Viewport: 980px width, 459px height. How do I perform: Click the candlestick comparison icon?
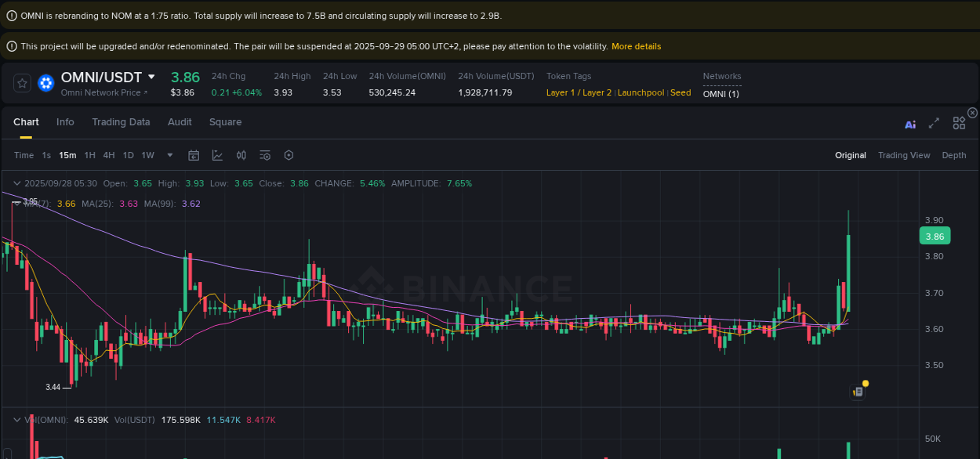coord(241,155)
